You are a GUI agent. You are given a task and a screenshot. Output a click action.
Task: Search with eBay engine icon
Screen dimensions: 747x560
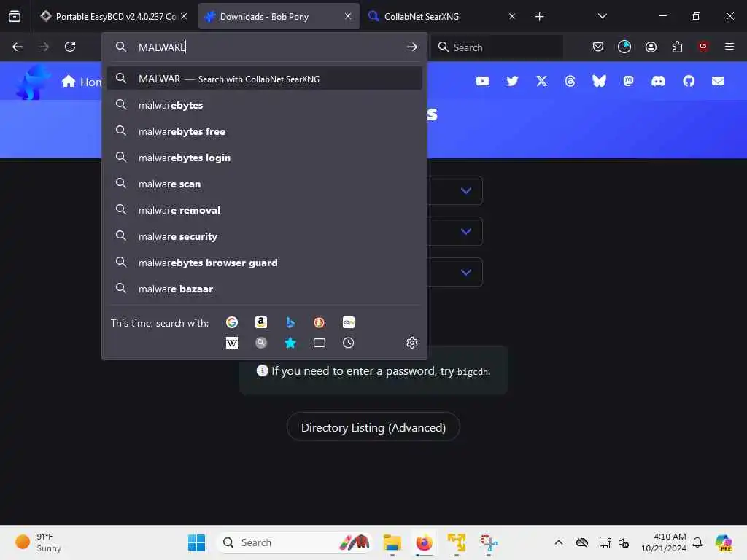(x=348, y=322)
